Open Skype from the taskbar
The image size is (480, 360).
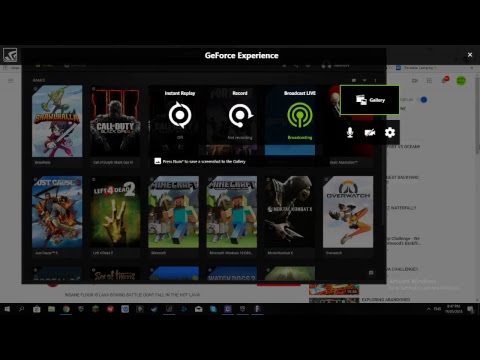click(x=213, y=309)
